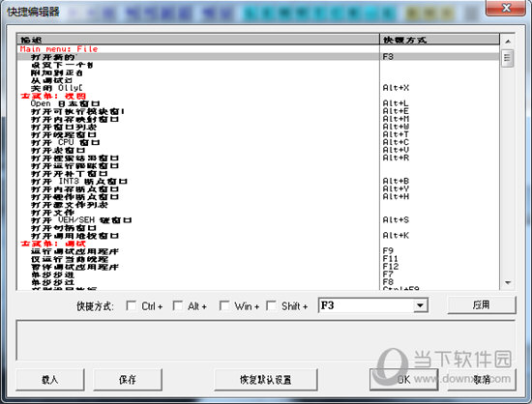
Task: Click the scrollbar up arrow
Action: 508,42
